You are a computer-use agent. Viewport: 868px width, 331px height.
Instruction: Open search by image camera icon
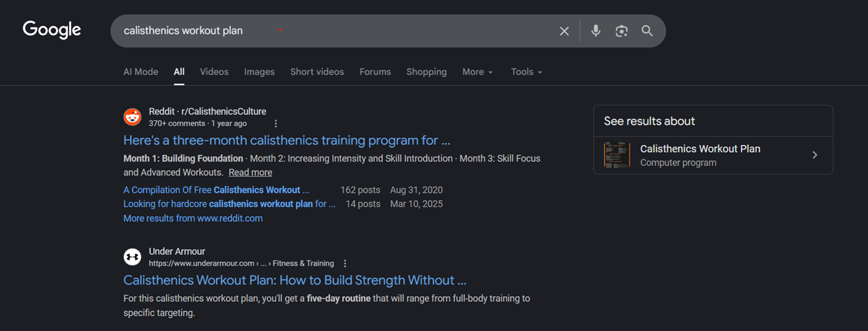pyautogui.click(x=621, y=31)
